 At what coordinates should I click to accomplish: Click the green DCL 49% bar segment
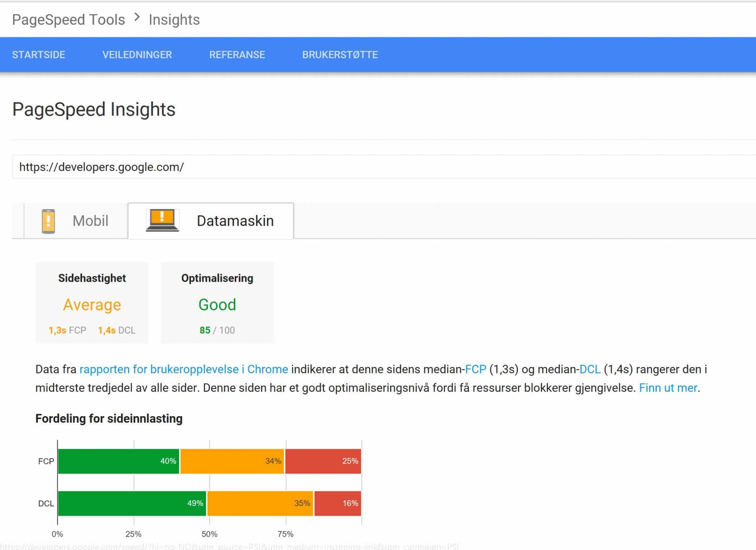coord(132,503)
